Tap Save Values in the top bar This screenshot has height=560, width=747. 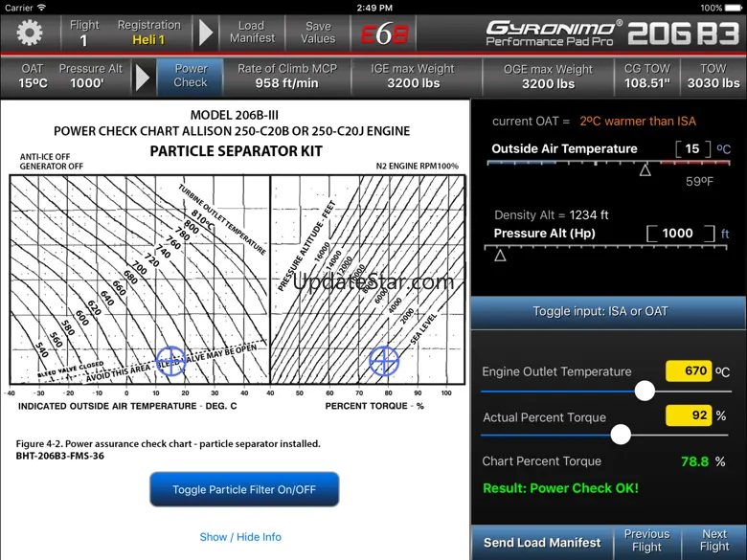pyautogui.click(x=318, y=33)
